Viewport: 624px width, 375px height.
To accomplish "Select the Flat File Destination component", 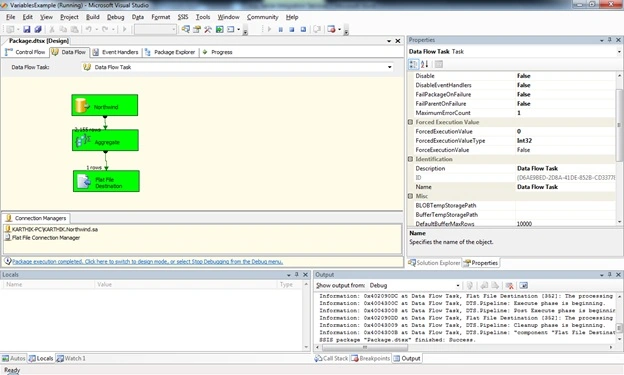I will click(106, 181).
